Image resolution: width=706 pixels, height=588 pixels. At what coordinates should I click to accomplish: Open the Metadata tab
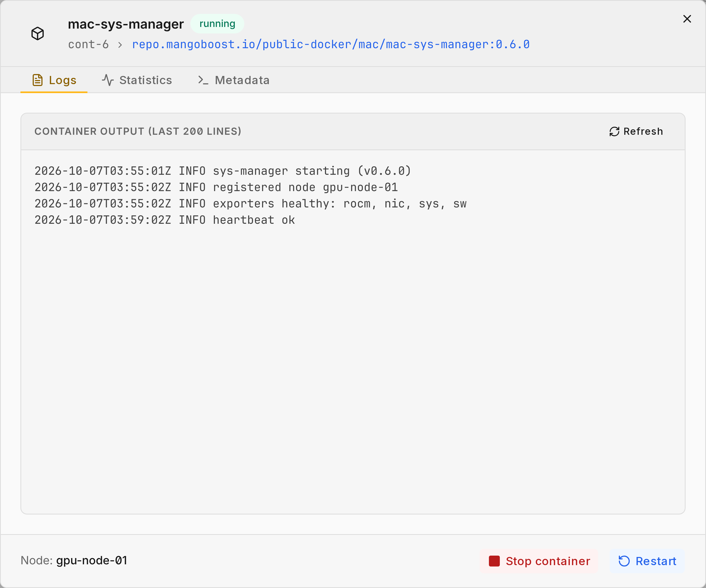(x=234, y=80)
